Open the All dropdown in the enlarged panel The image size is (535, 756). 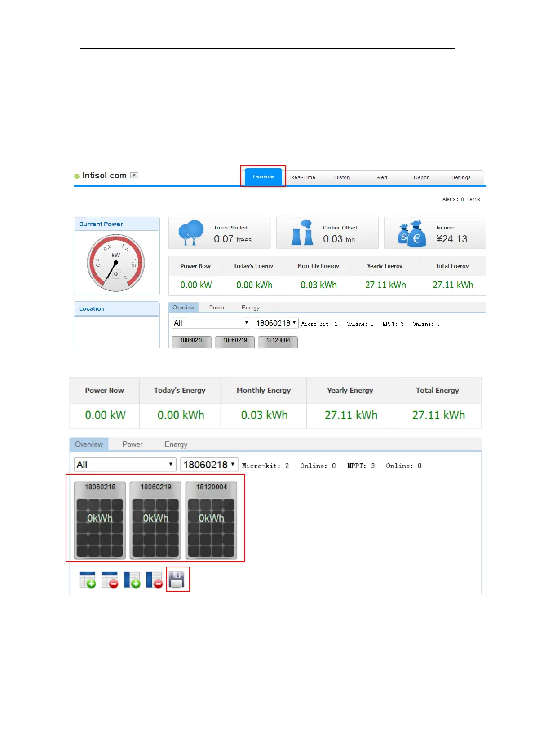point(124,465)
